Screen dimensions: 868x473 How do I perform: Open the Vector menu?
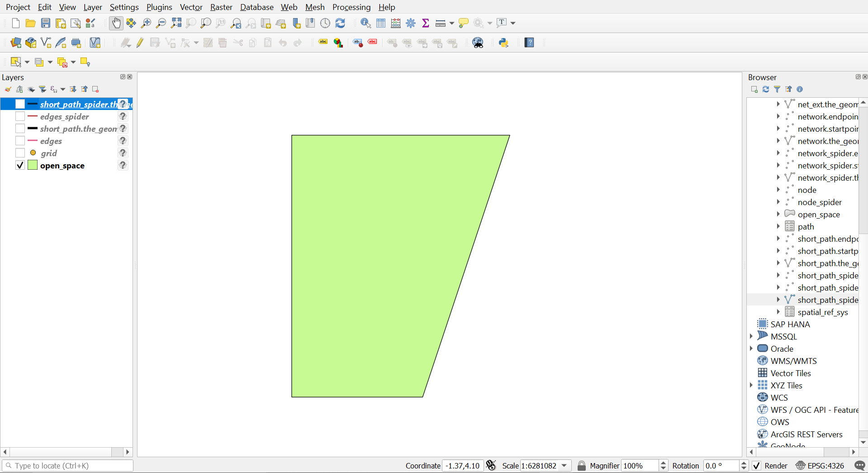191,7
